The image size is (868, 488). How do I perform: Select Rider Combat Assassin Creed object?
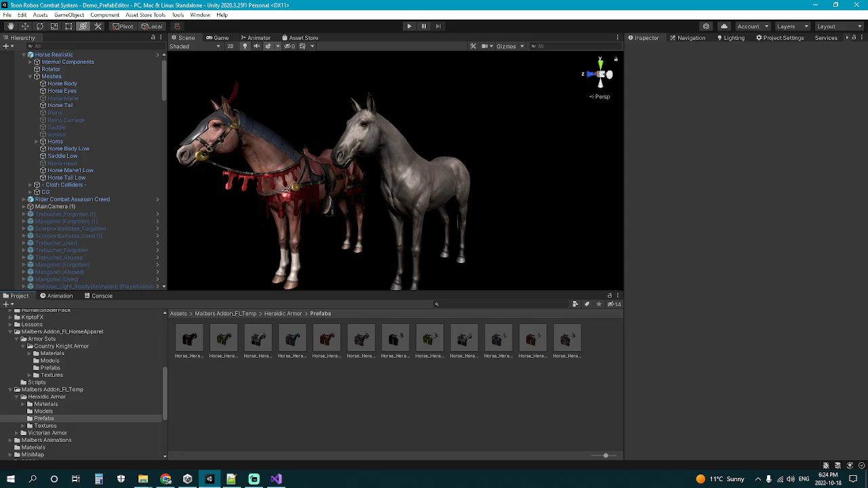pos(72,199)
